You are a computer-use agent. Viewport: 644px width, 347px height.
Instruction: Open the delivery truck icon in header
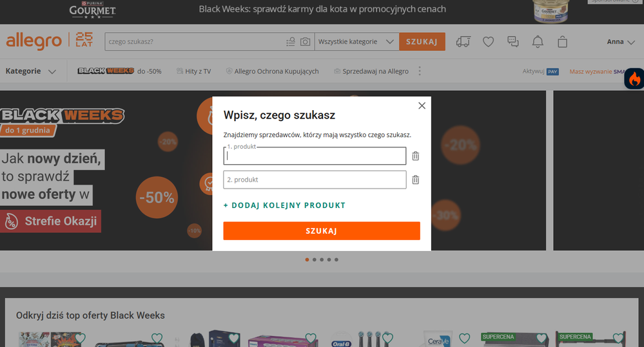[x=463, y=42]
